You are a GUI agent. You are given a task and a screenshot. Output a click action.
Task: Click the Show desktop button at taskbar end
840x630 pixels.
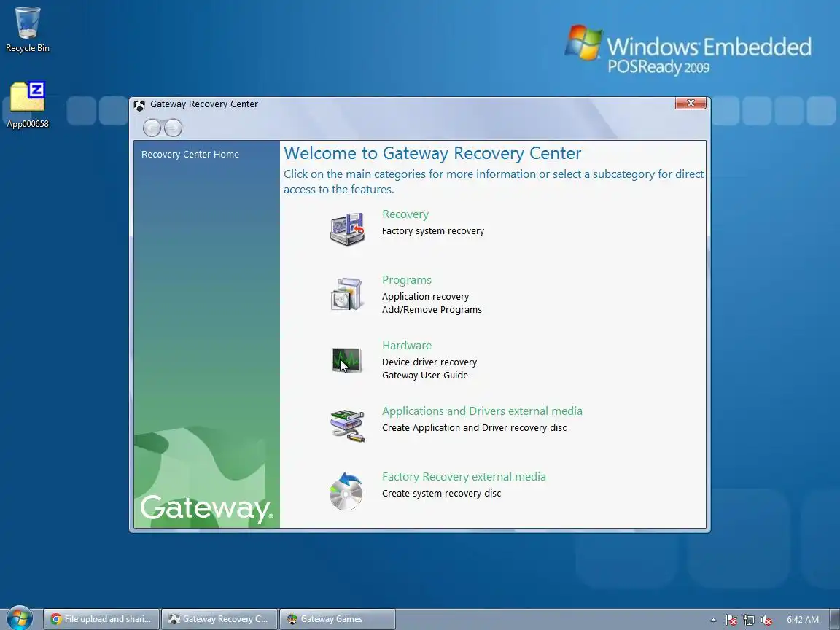(x=835, y=619)
